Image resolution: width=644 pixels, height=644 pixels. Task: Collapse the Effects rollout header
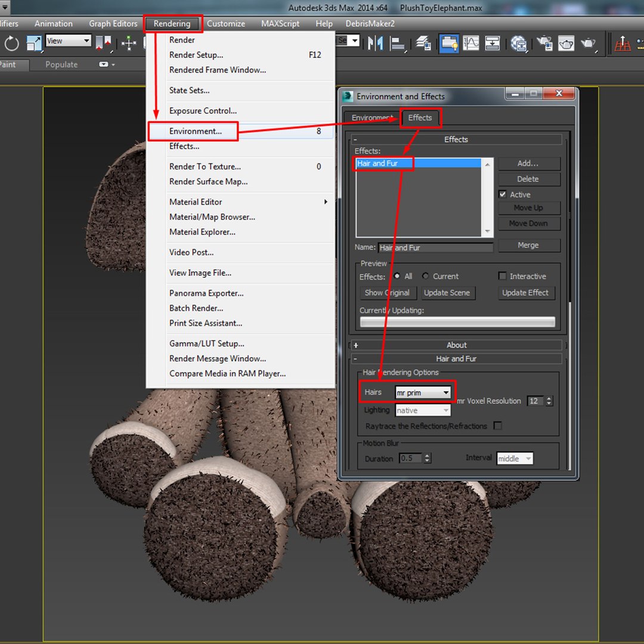pyautogui.click(x=456, y=139)
